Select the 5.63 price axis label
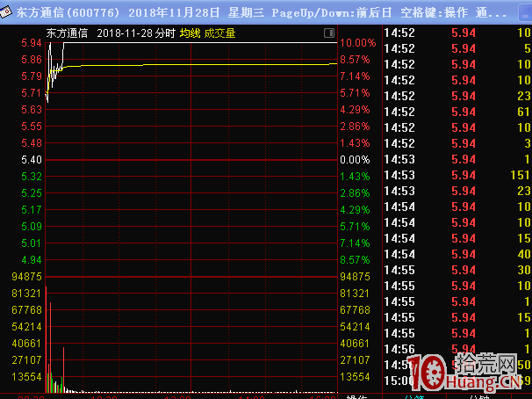This screenshot has height=399, width=532. [32, 110]
